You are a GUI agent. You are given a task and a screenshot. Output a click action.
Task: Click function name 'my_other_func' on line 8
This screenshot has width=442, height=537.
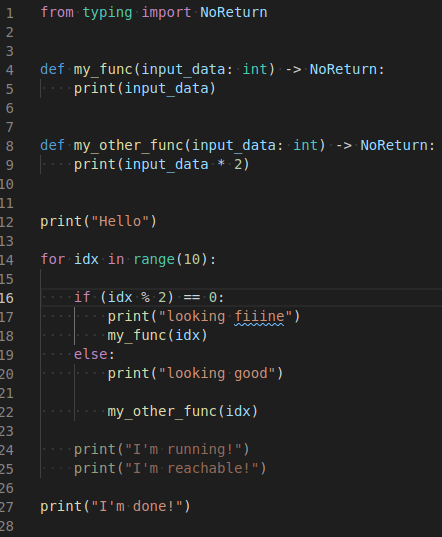point(128,146)
